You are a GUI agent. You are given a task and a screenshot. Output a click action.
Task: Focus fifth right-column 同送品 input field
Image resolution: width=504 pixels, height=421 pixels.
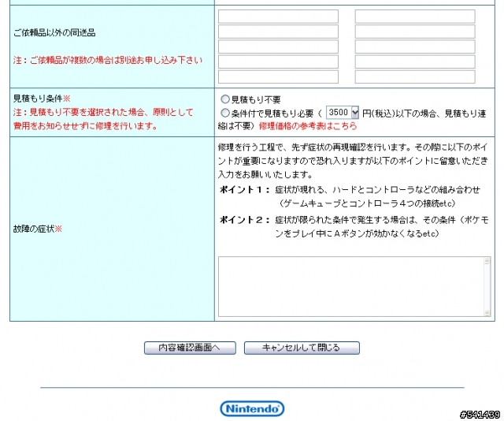pos(415,77)
